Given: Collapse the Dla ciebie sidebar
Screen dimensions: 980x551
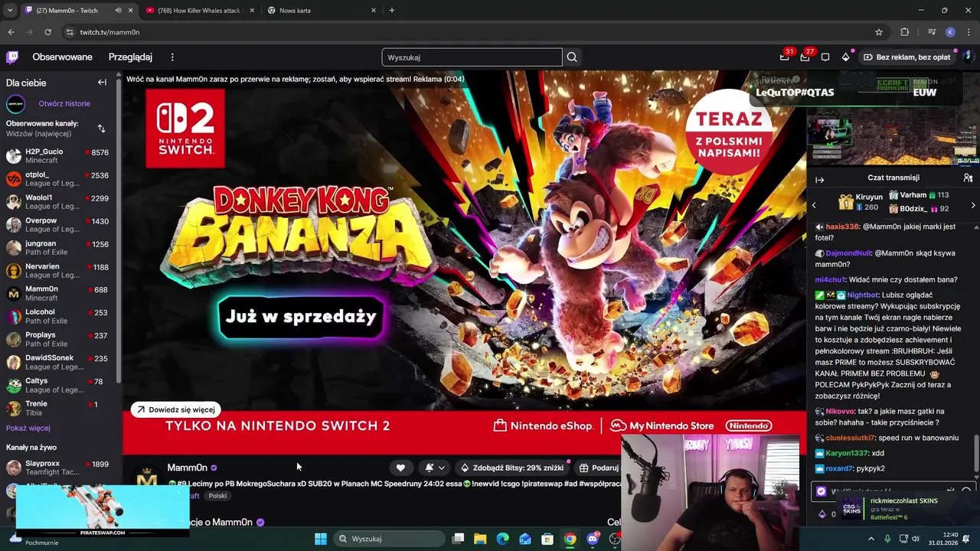Looking at the screenshot, I should 102,83.
